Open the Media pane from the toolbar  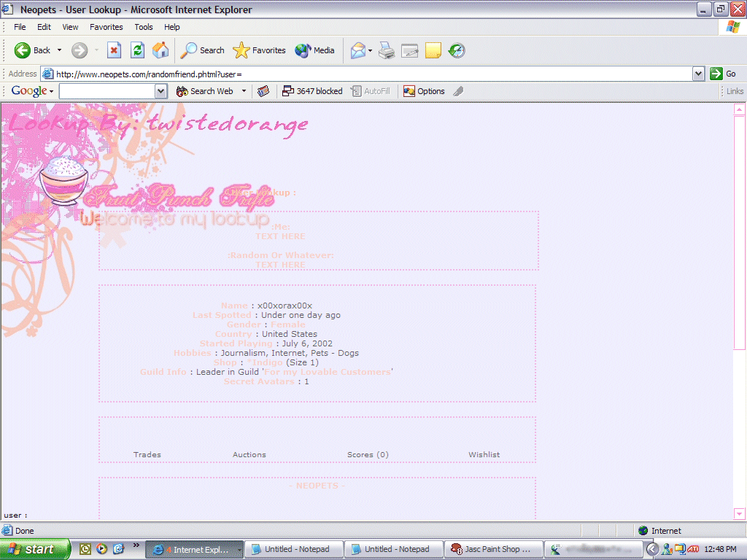click(314, 50)
